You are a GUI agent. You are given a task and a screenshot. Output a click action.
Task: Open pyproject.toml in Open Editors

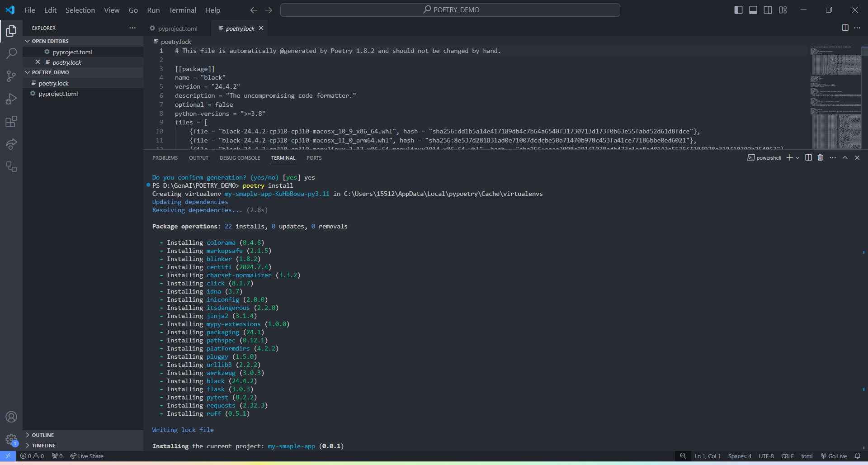click(72, 52)
